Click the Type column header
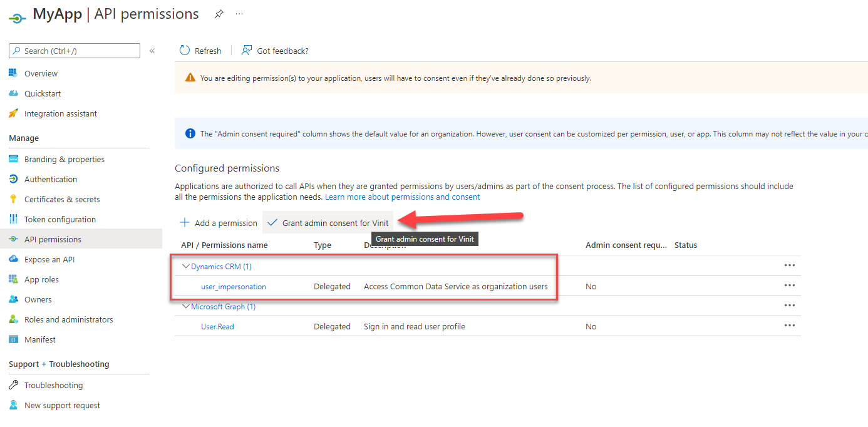The image size is (868, 427). [323, 245]
